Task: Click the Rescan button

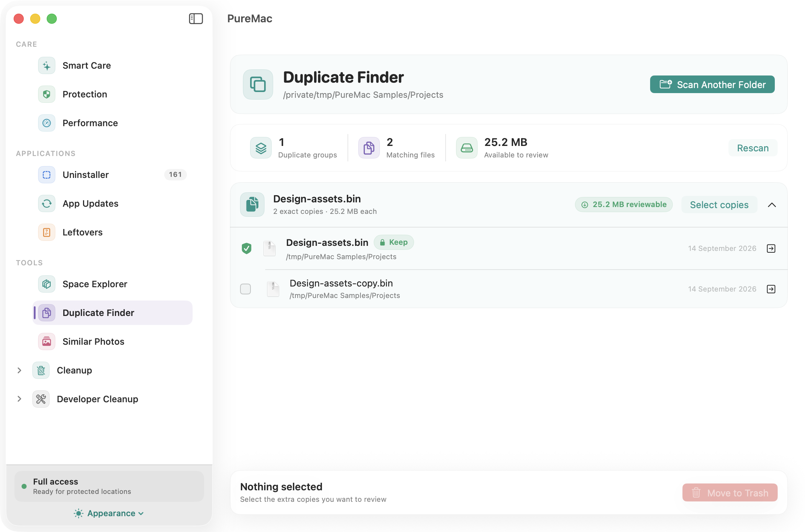Action: click(x=753, y=148)
